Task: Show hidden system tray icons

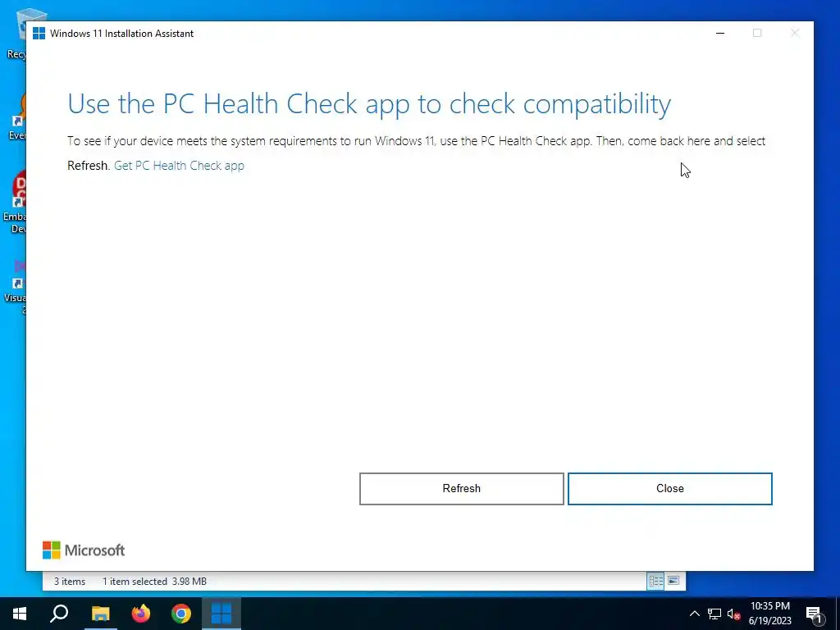Action: (694, 614)
